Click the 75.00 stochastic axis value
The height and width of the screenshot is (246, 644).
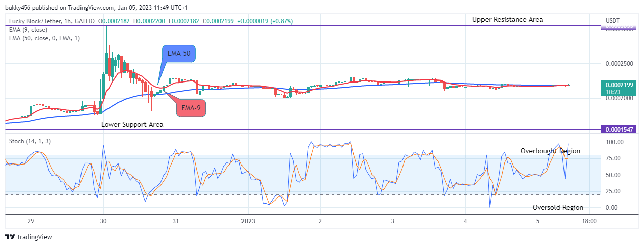614,158
